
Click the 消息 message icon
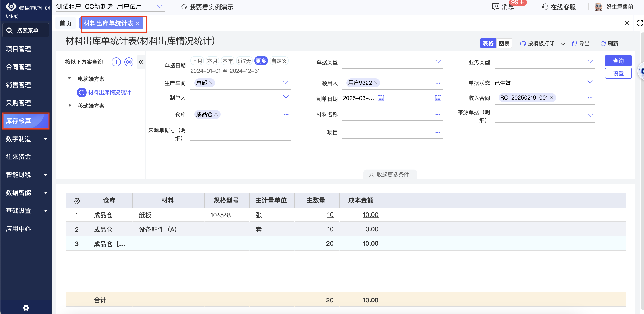[496, 7]
